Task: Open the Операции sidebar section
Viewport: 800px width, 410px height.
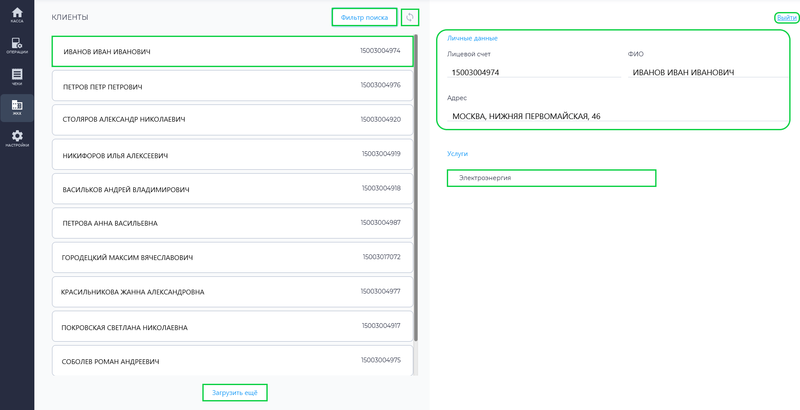Action: click(17, 46)
